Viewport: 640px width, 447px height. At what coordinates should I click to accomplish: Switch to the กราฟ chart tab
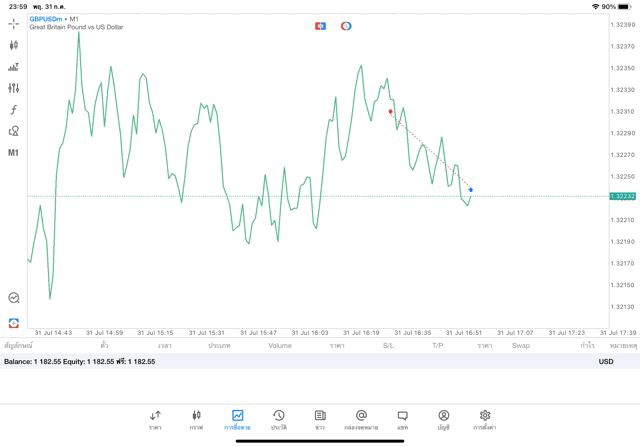[x=196, y=419]
